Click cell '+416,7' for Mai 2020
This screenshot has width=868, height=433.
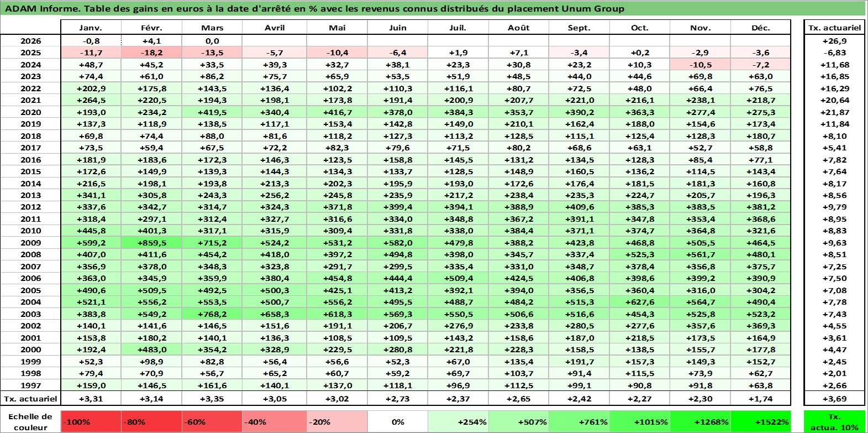(x=337, y=112)
